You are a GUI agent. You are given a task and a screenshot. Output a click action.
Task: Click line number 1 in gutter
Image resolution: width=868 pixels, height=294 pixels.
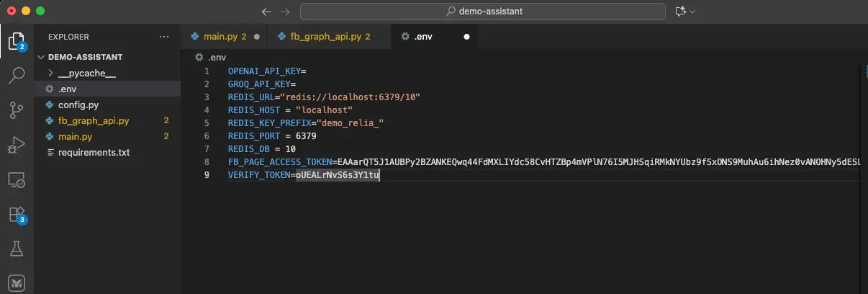(x=207, y=71)
